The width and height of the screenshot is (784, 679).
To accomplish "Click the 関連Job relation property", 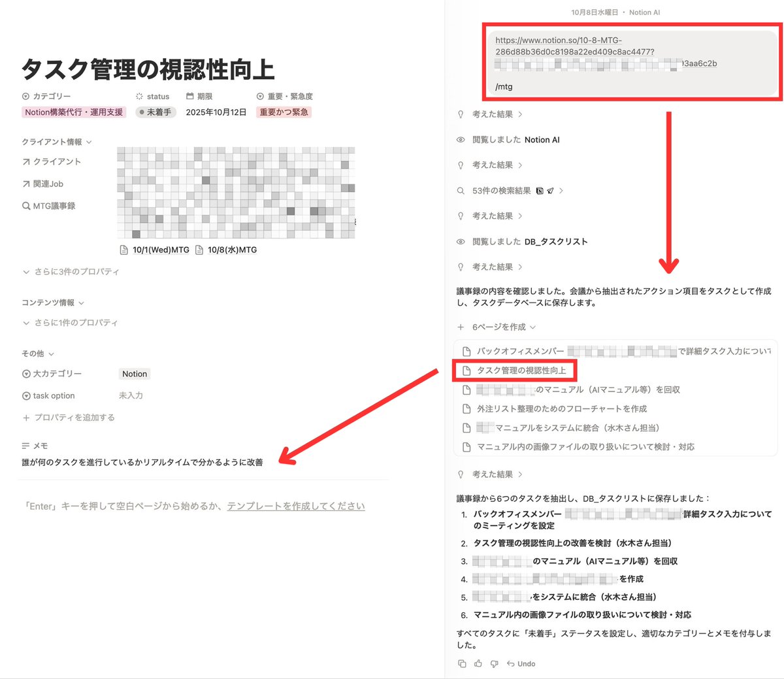I will (x=42, y=184).
